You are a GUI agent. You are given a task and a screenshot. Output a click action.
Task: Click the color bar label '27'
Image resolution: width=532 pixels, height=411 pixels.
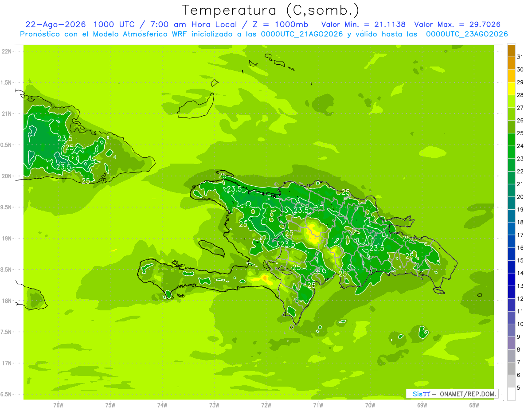click(520, 108)
